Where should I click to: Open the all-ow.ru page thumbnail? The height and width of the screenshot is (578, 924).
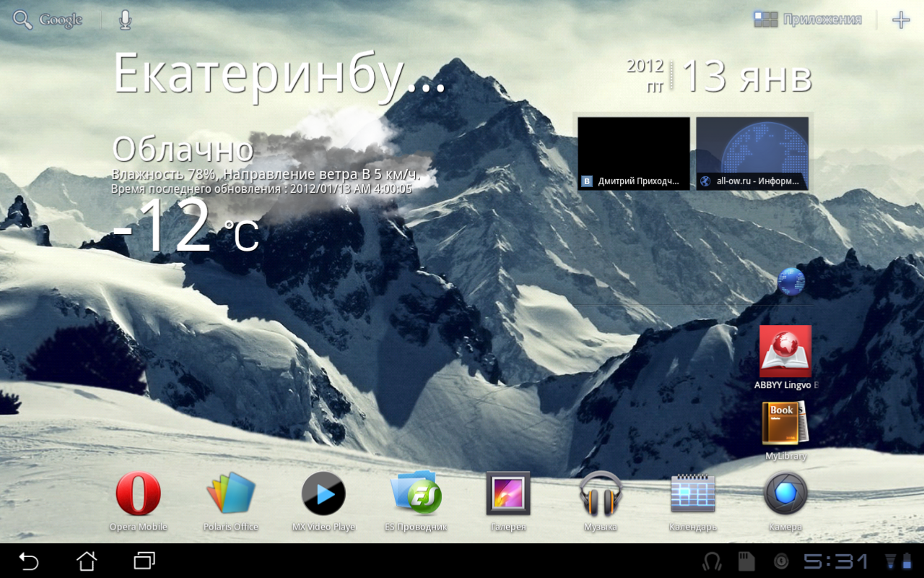coord(752,154)
